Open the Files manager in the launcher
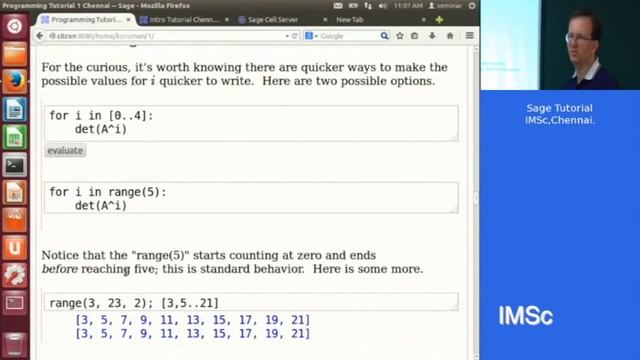Viewport: 640px width, 360px height. (x=15, y=53)
